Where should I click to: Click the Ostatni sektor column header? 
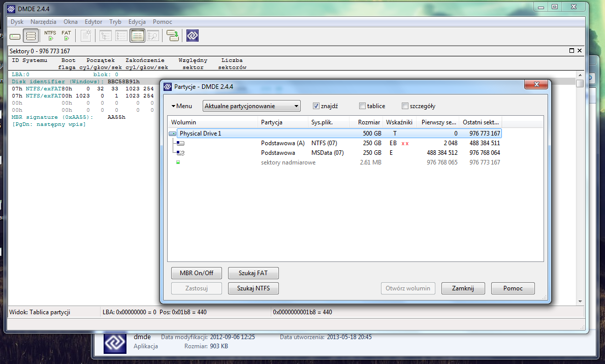pyautogui.click(x=481, y=122)
